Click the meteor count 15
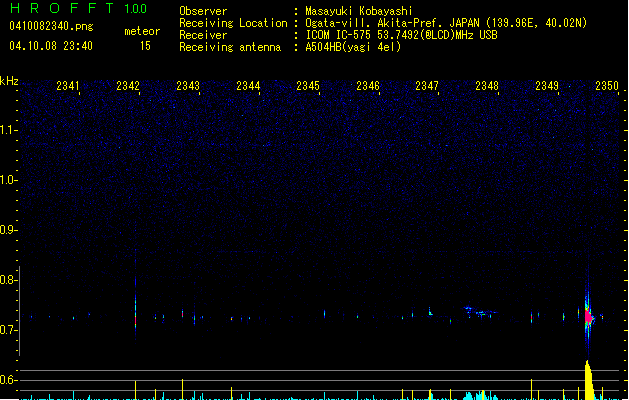The height and width of the screenshot is (400, 629). 145,46
